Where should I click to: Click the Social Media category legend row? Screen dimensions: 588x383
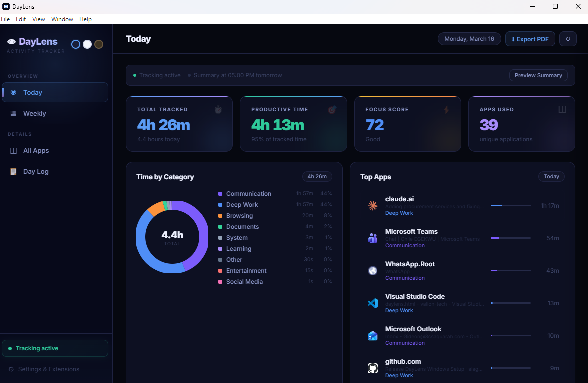(275, 282)
